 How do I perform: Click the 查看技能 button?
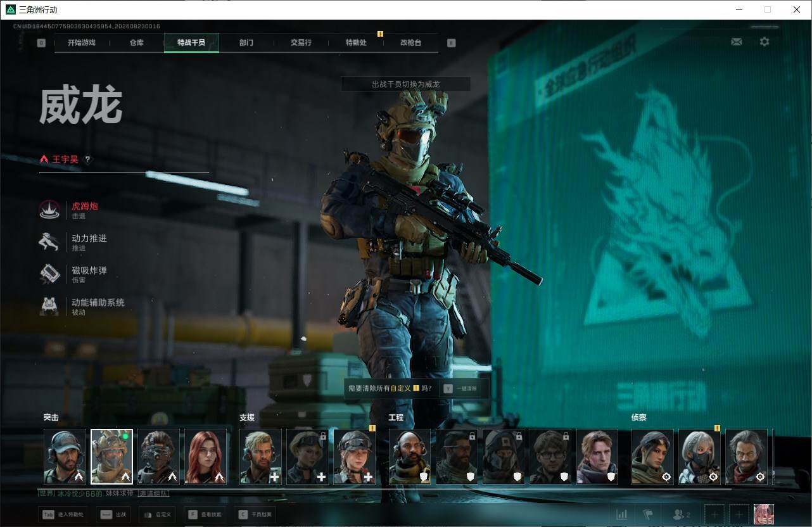[x=206, y=515]
